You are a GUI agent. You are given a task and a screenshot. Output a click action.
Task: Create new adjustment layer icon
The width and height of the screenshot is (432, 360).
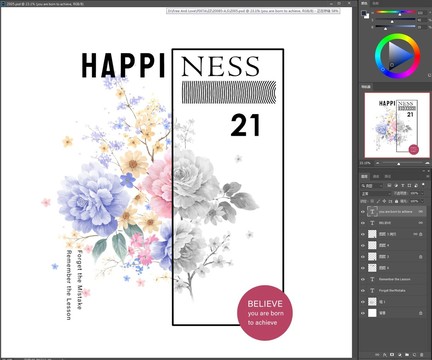(x=400, y=355)
